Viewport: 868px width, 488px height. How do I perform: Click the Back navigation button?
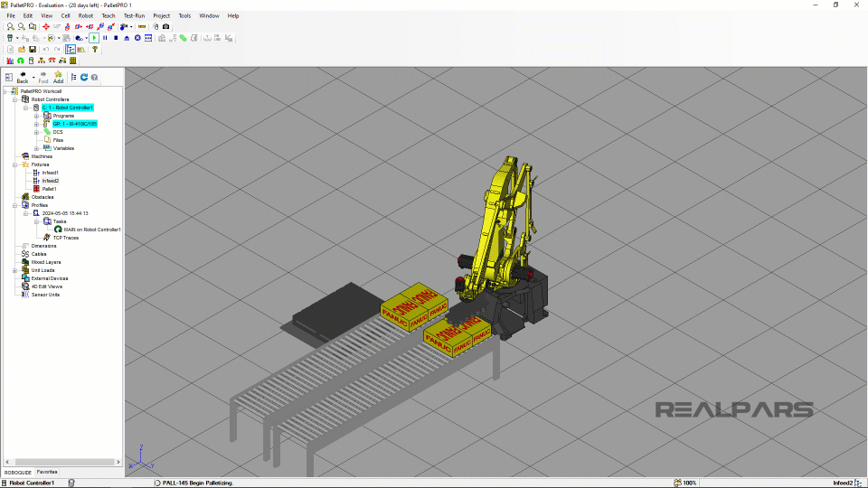click(x=22, y=78)
